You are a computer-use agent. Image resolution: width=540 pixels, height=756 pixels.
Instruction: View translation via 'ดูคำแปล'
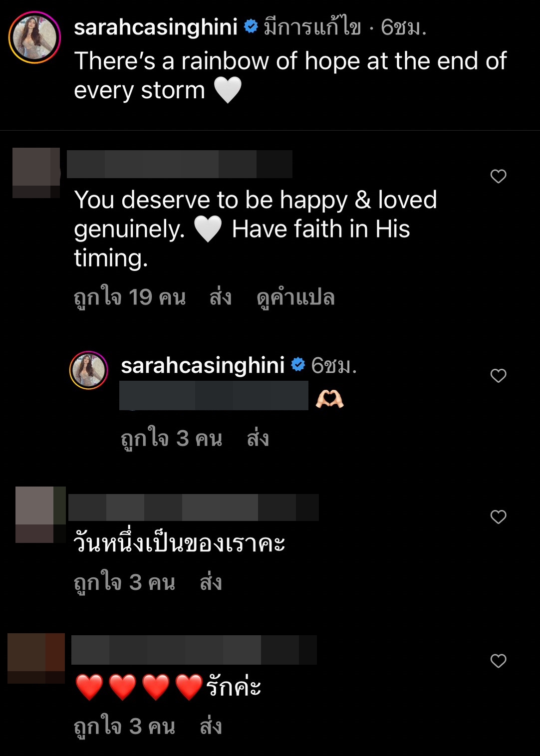pos(295,297)
